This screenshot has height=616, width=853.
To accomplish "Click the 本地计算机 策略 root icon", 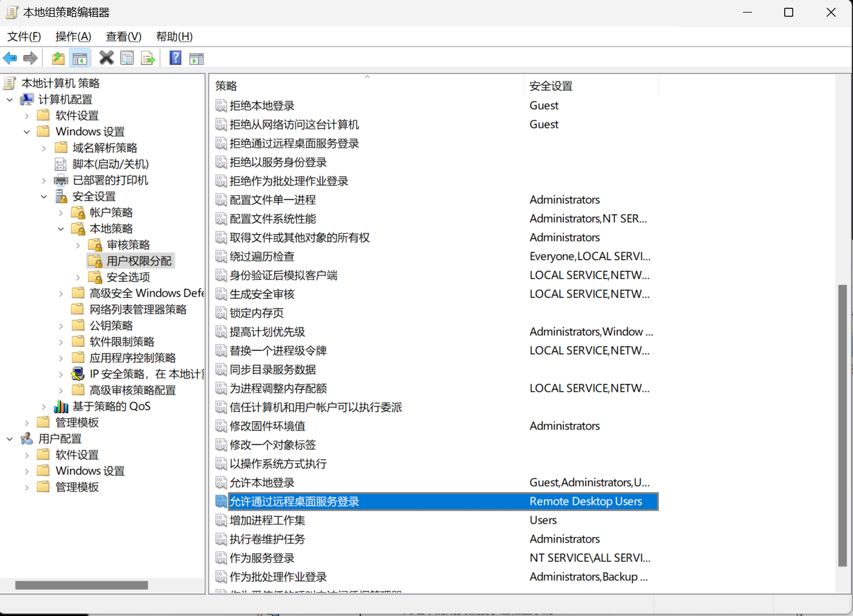I will pos(10,83).
